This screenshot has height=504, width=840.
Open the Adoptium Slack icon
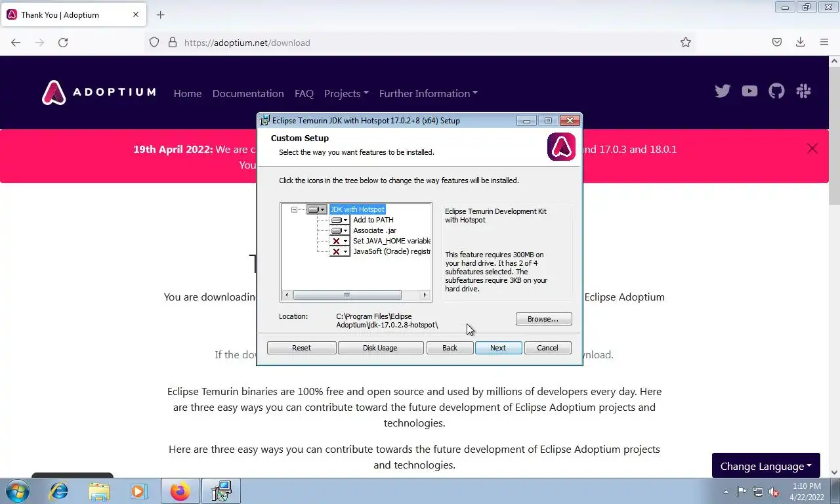coord(803,91)
